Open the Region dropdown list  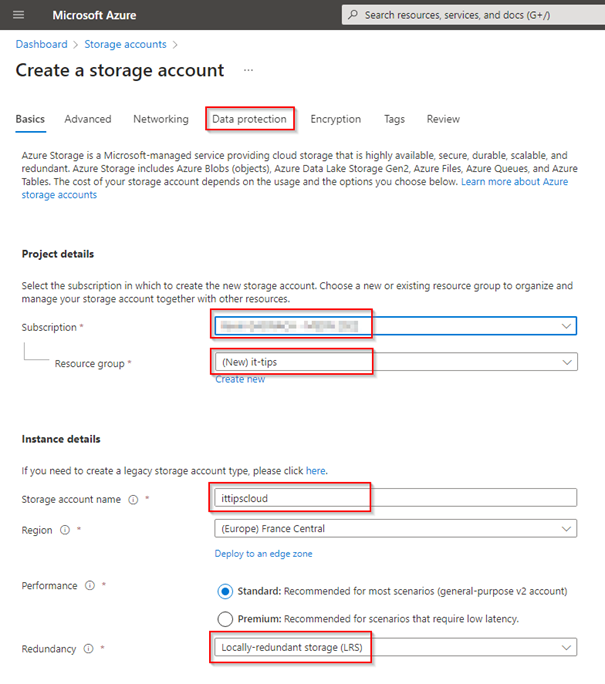396,529
